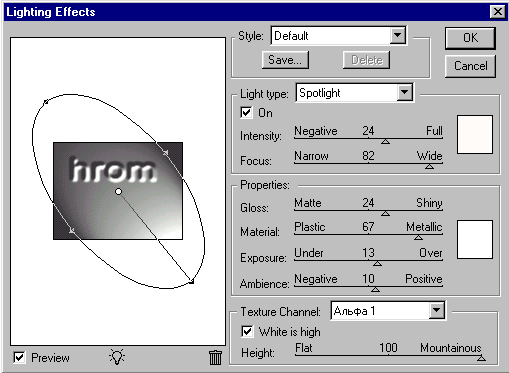Click the Focus value 82

pyautogui.click(x=368, y=156)
